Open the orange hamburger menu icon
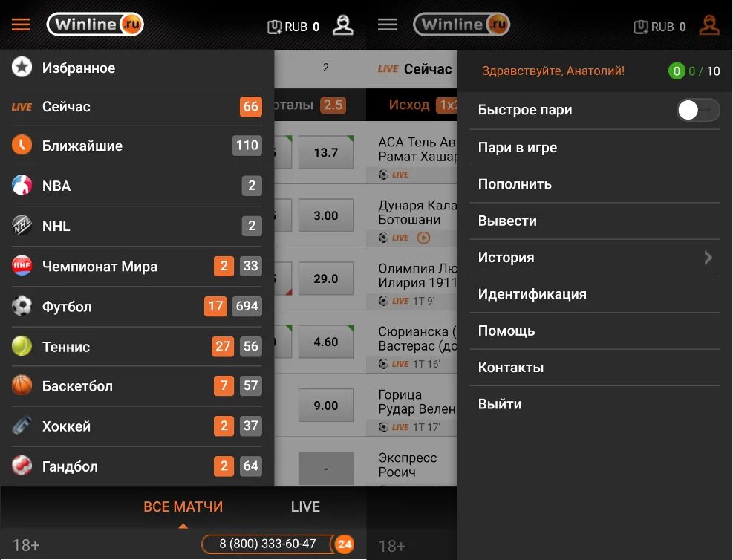The image size is (733, 560). point(21,25)
